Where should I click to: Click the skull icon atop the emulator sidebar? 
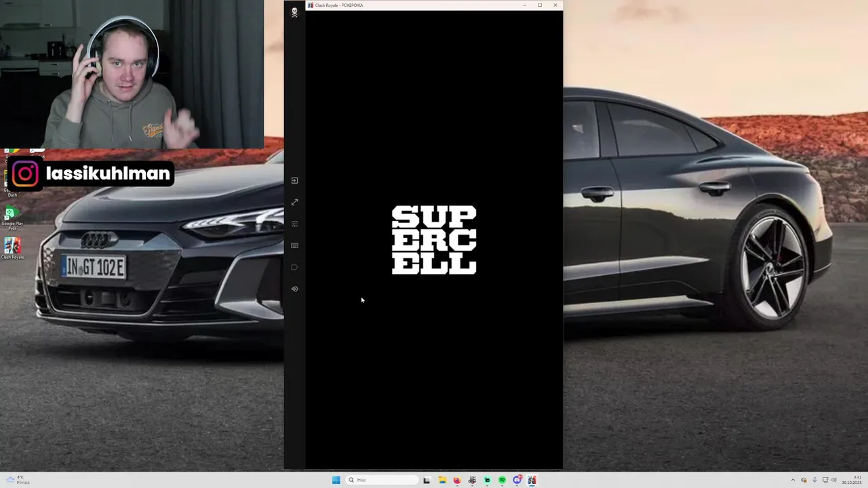point(294,12)
